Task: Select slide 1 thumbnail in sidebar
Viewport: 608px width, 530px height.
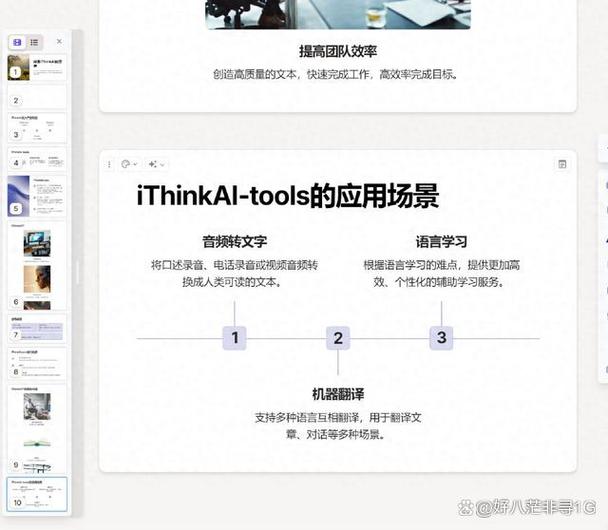Action: coord(37,68)
